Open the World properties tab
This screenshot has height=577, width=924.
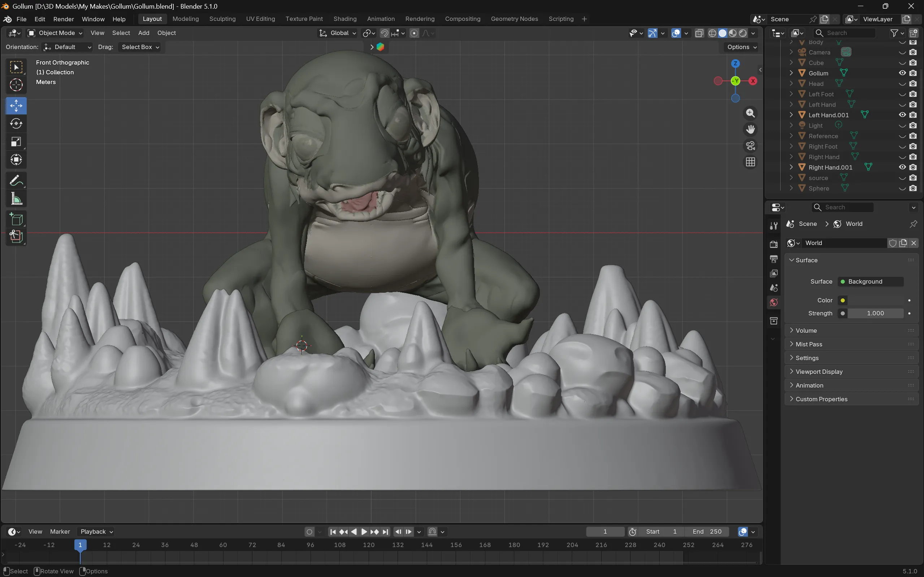pos(773,302)
